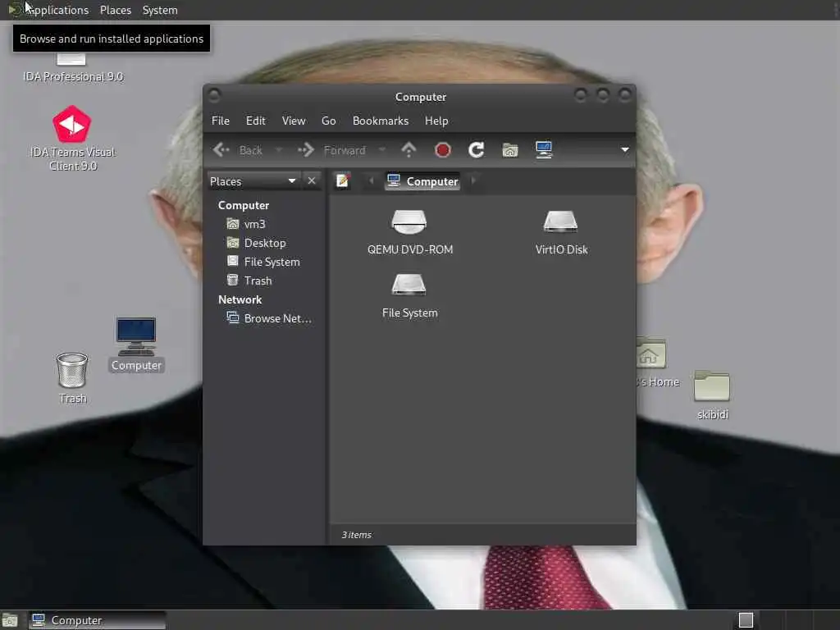840x630 pixels.
Task: Click the Computer path bar button
Action: [422, 181]
